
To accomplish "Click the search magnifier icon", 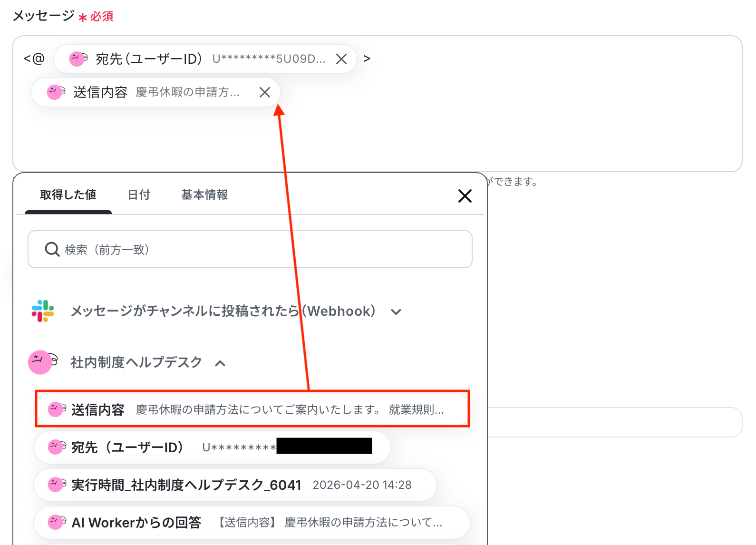I will 52,249.
